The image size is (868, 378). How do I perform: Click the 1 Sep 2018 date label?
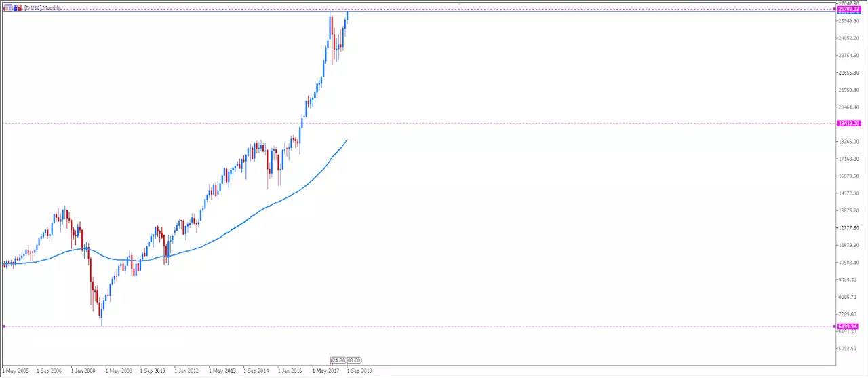pyautogui.click(x=360, y=371)
